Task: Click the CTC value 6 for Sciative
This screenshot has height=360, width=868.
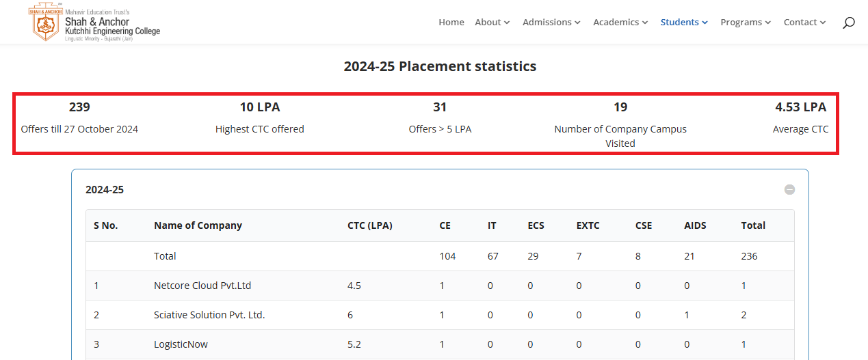Action: pyautogui.click(x=350, y=315)
